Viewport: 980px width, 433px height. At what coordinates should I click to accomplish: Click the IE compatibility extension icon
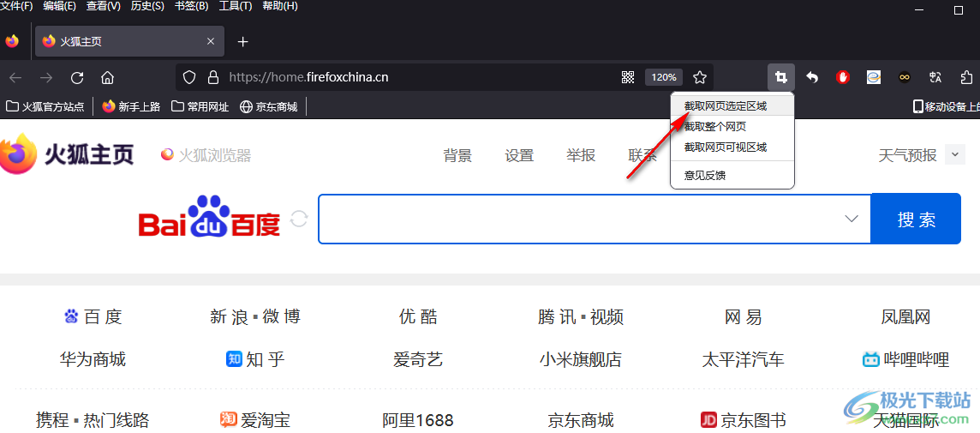(873, 77)
